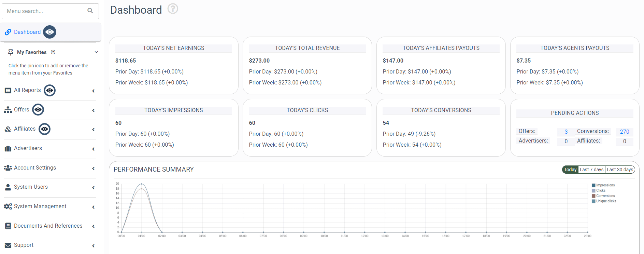The width and height of the screenshot is (644, 254).
Task: Click the $7.35 agents payouts value
Action: [x=524, y=61]
